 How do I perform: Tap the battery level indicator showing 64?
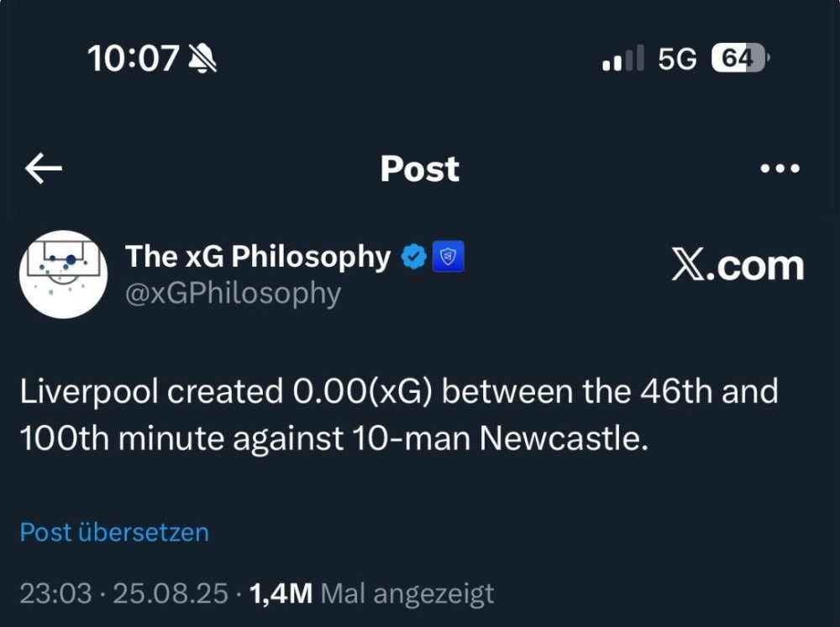739,58
